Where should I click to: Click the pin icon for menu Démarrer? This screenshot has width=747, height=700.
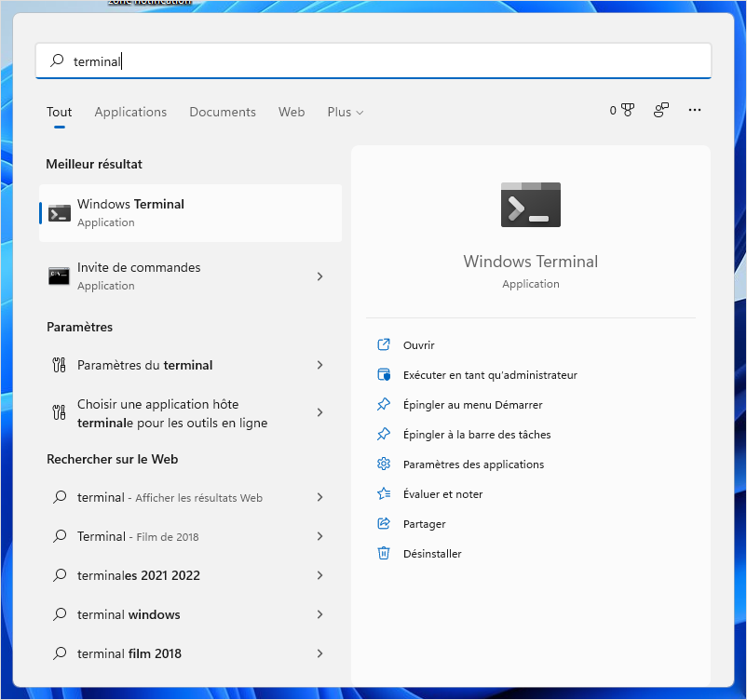pyautogui.click(x=384, y=404)
